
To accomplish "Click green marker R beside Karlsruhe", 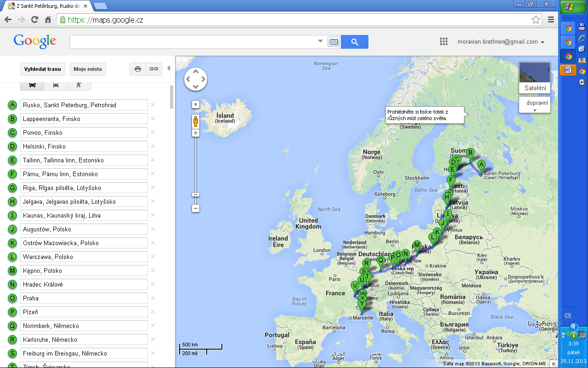I will pyautogui.click(x=12, y=339).
